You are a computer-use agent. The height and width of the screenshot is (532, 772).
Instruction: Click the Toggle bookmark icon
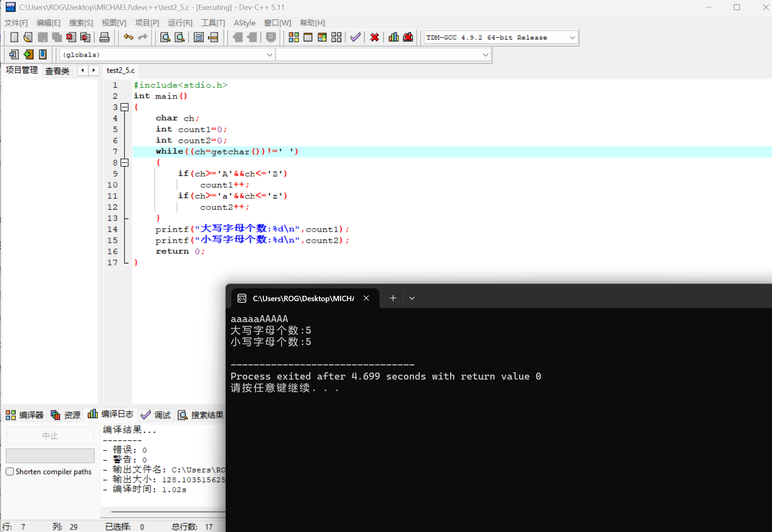(28, 54)
